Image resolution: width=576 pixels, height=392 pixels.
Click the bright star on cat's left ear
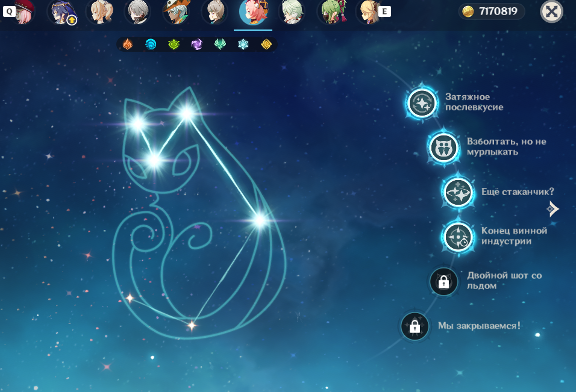(138, 123)
